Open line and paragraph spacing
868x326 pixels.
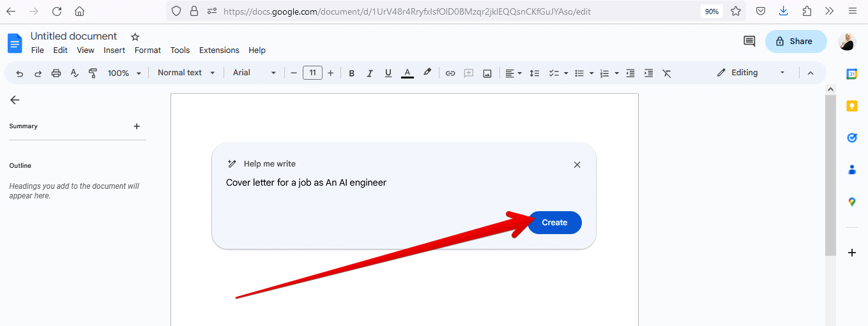[x=535, y=73]
